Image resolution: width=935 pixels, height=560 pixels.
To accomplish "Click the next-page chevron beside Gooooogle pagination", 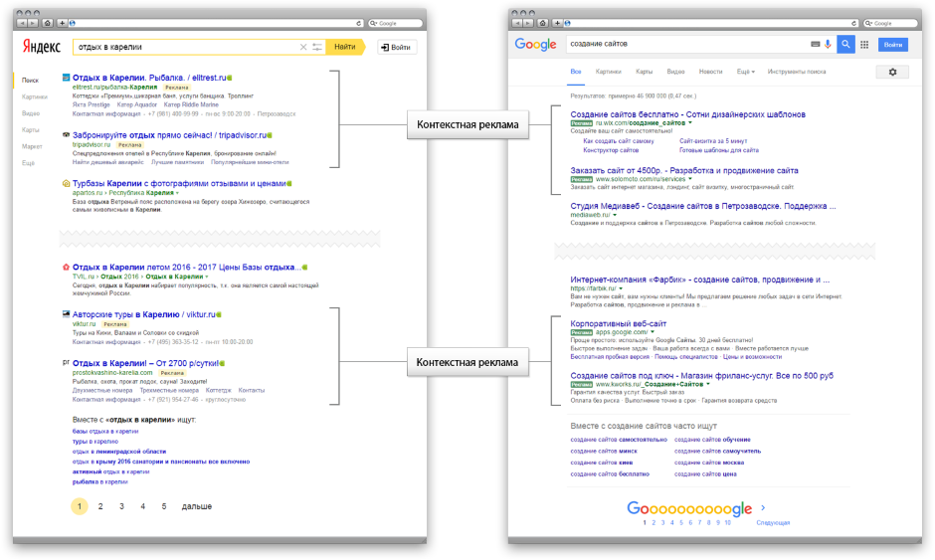I will coord(763,508).
